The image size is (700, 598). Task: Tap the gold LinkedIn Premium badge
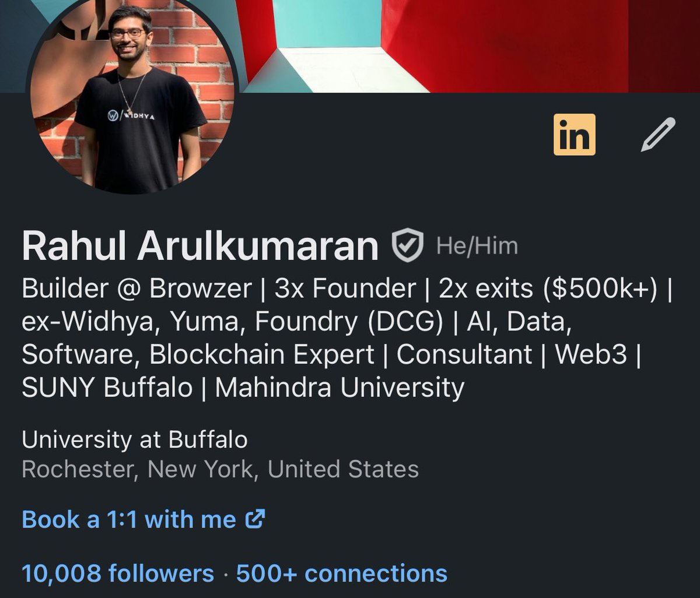[575, 135]
